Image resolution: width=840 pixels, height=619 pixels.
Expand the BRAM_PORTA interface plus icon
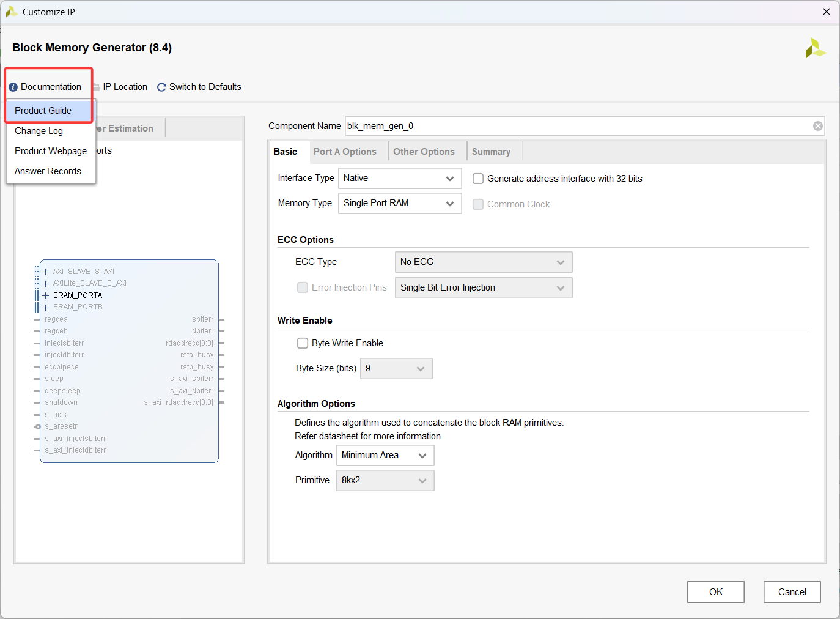[x=45, y=295]
